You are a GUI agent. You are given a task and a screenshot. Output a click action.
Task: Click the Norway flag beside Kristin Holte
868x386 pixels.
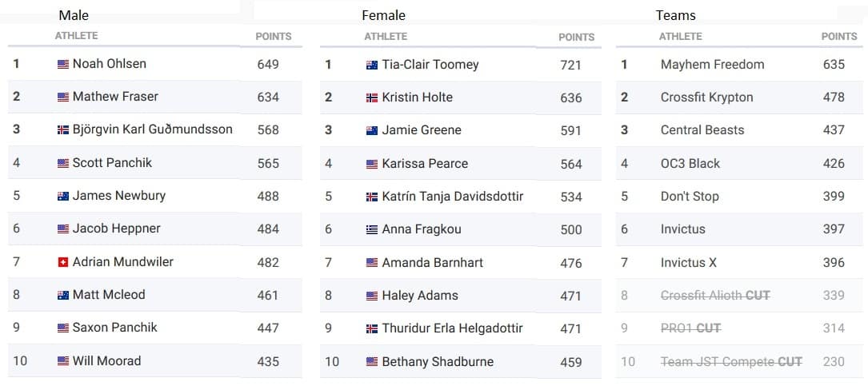click(x=372, y=97)
